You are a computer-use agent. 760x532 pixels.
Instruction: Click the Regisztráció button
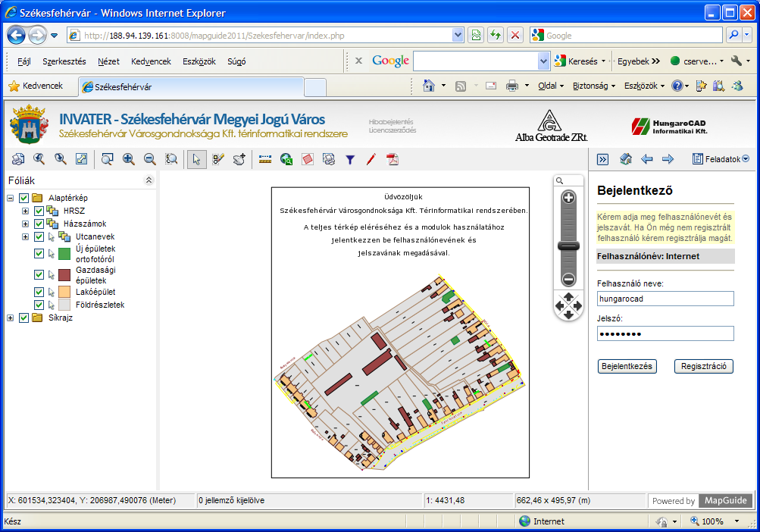704,366
